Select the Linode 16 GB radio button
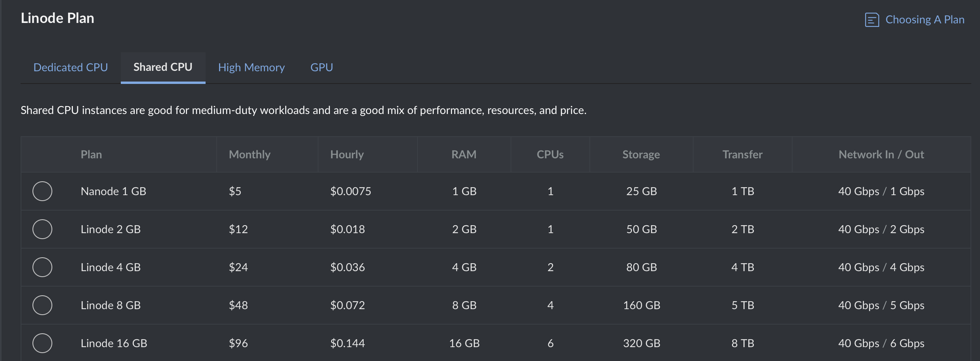Screen dimensions: 980x361 (42, 343)
